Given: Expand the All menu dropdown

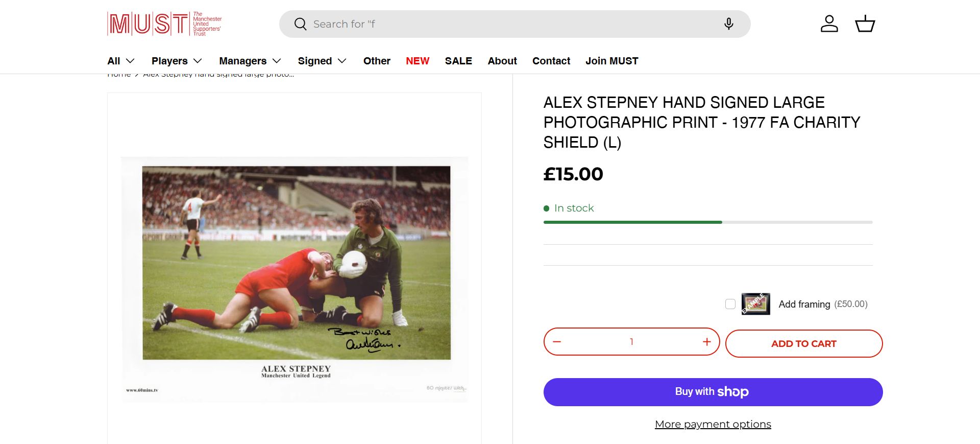Looking at the screenshot, I should (x=121, y=61).
